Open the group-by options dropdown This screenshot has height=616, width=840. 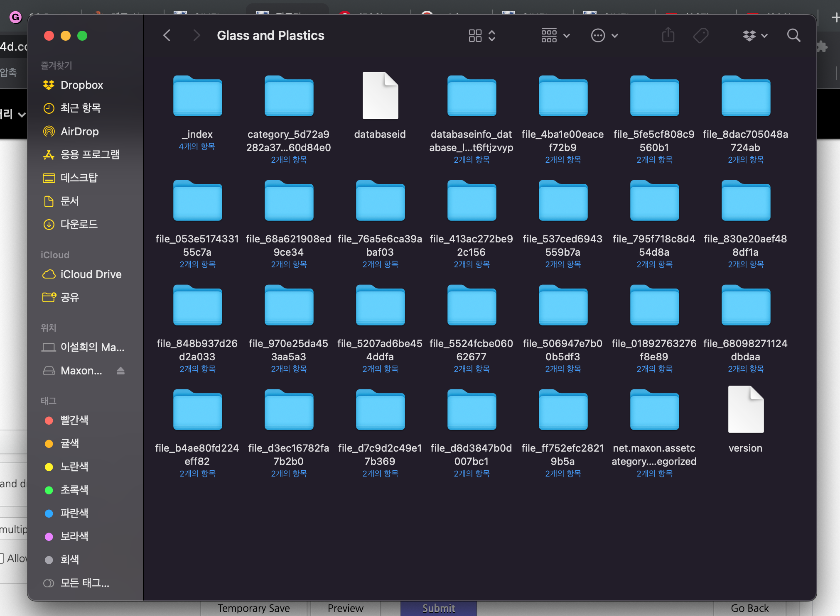tap(555, 36)
